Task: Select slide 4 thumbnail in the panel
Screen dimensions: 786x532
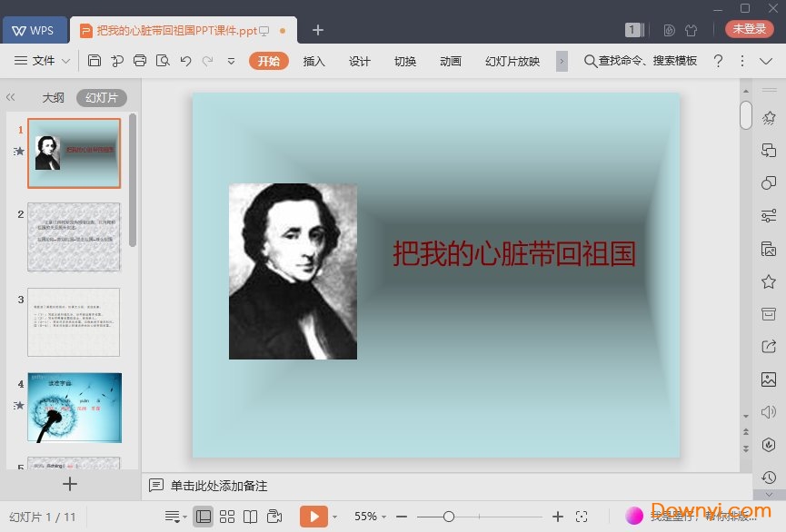Action: pyautogui.click(x=75, y=409)
